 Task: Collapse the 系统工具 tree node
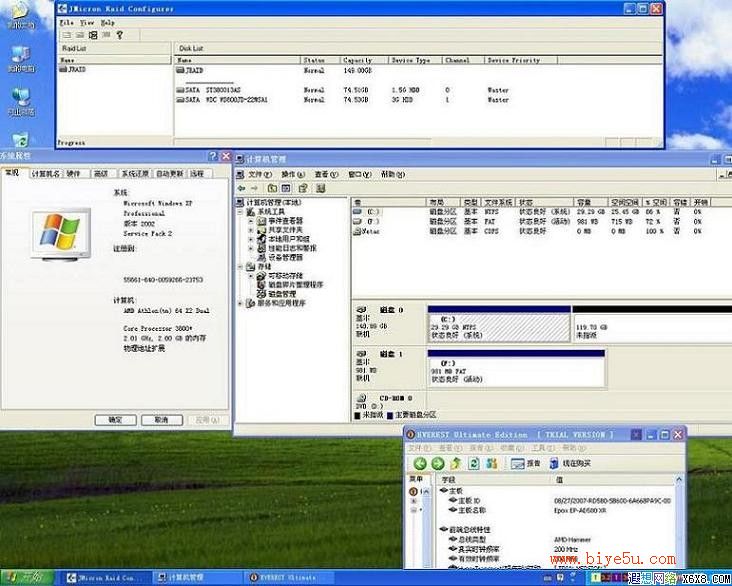(240, 212)
